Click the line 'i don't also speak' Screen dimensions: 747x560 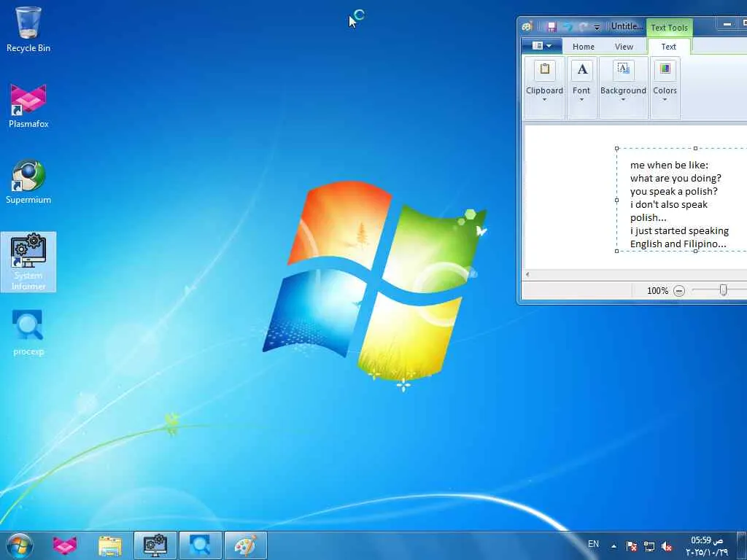tap(669, 204)
